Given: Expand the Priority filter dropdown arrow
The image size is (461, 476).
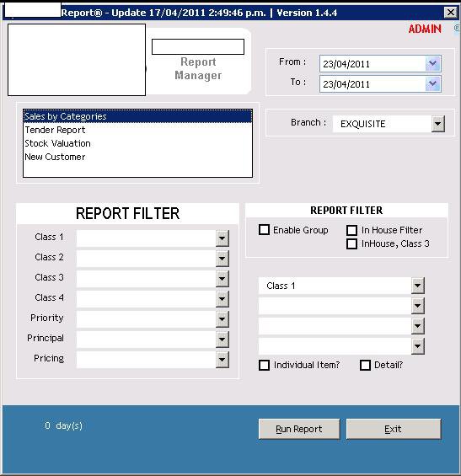Looking at the screenshot, I should (222, 319).
